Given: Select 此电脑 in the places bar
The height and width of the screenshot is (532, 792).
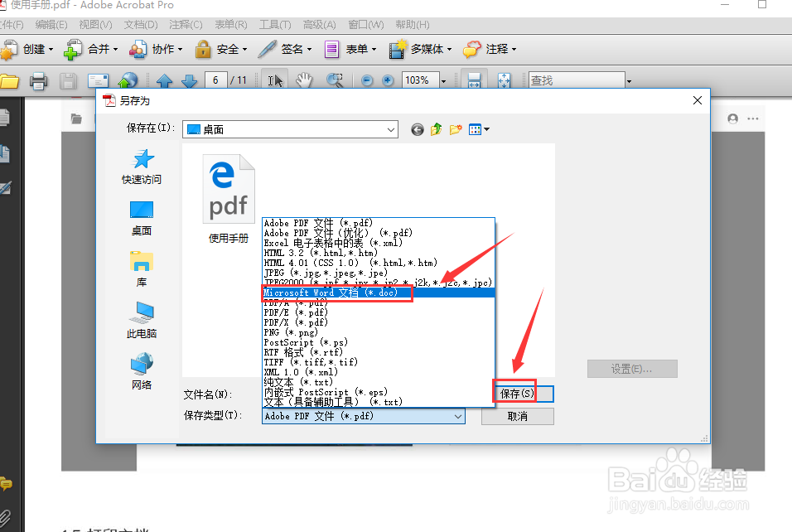Looking at the screenshot, I should tap(142, 321).
